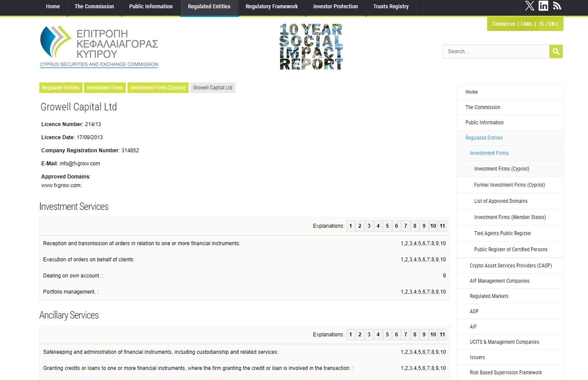588x380 pixels.
Task: Click Growell Capital Ltd breadcrumb
Action: pos(213,88)
